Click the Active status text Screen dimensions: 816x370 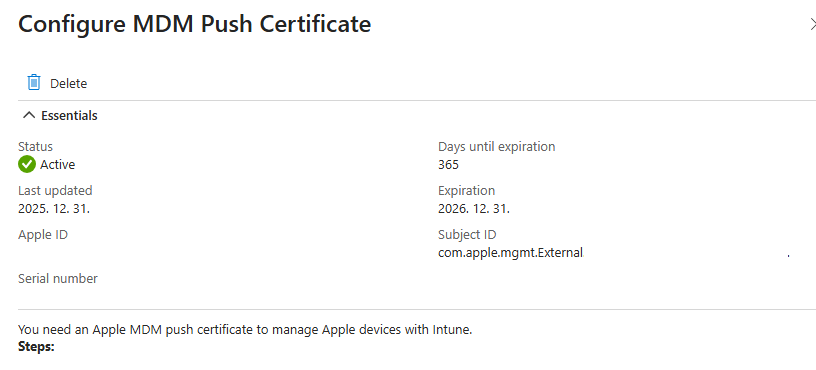pyautogui.click(x=58, y=165)
